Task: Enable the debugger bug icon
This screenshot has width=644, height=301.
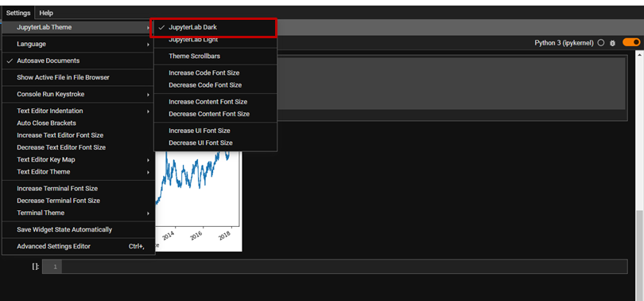Action: tap(612, 43)
